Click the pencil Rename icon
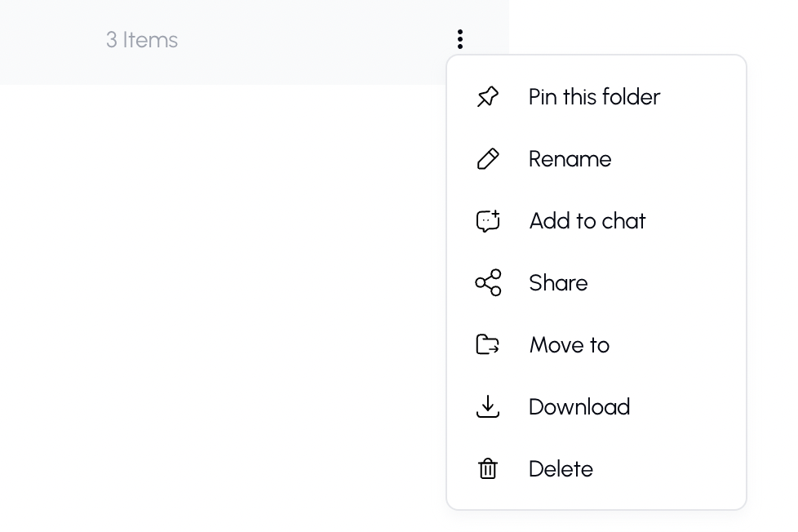 pyautogui.click(x=487, y=158)
